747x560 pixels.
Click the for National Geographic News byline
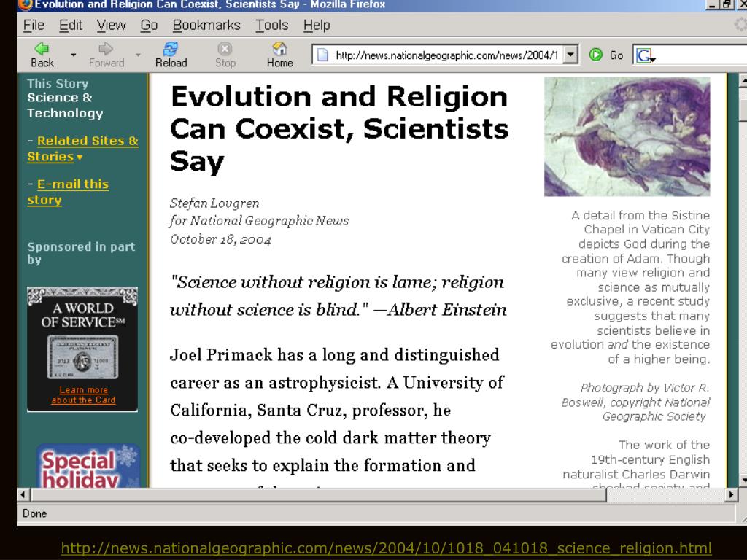click(x=259, y=221)
